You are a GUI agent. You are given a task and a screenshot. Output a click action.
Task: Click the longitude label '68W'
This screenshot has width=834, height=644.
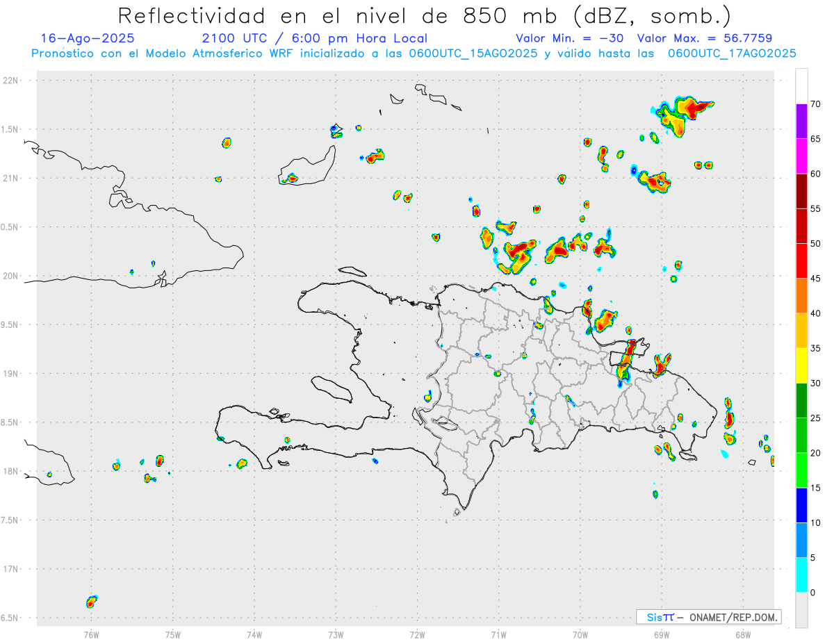pyautogui.click(x=743, y=634)
